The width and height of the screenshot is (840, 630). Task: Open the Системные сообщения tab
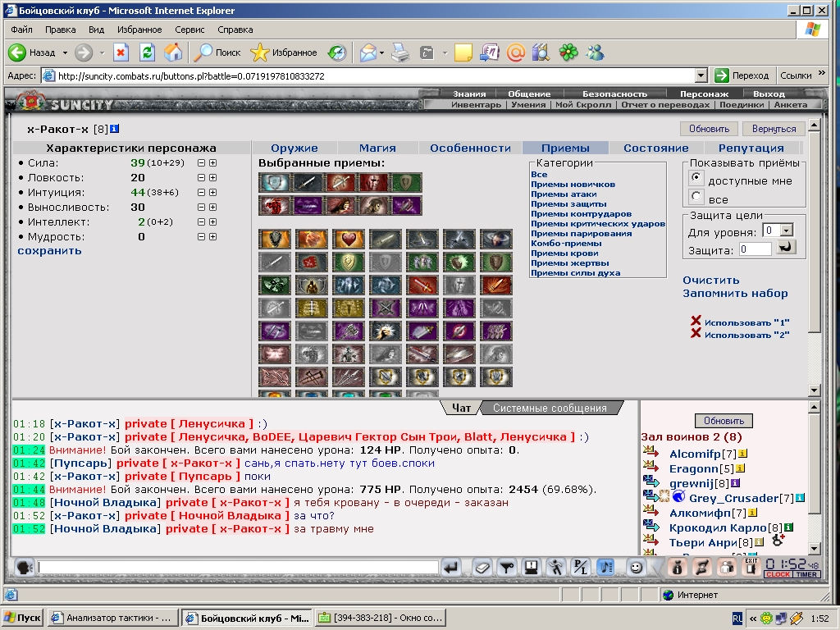(550, 409)
